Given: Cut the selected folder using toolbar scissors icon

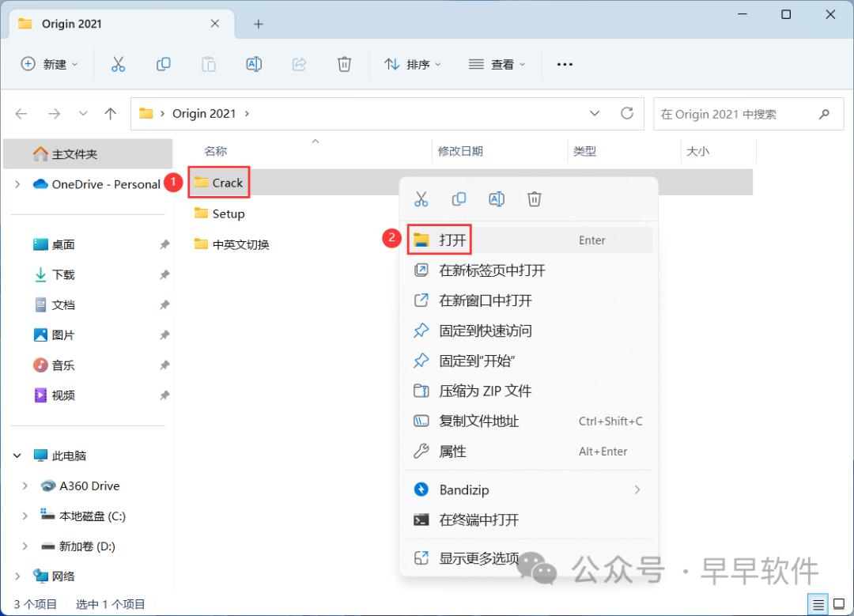Looking at the screenshot, I should tap(118, 64).
